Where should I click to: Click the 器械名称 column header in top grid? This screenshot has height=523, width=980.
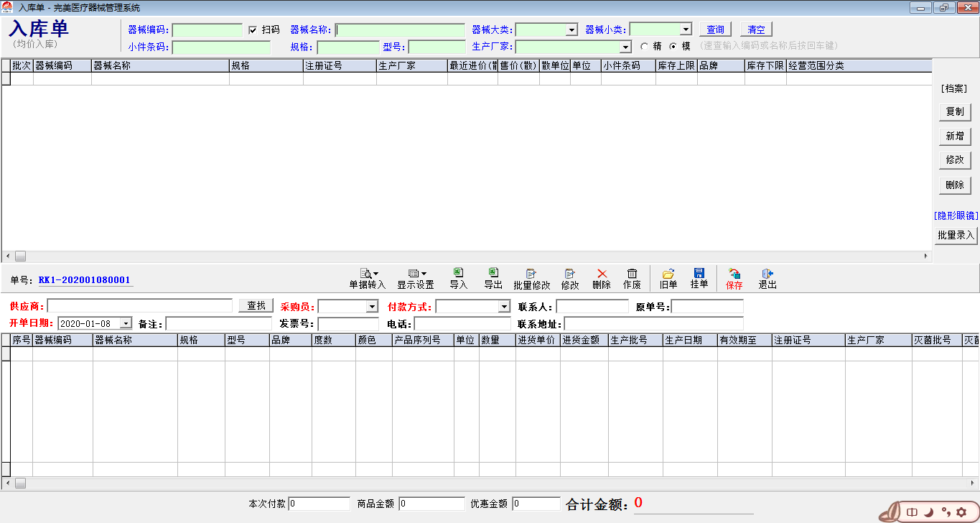click(159, 65)
